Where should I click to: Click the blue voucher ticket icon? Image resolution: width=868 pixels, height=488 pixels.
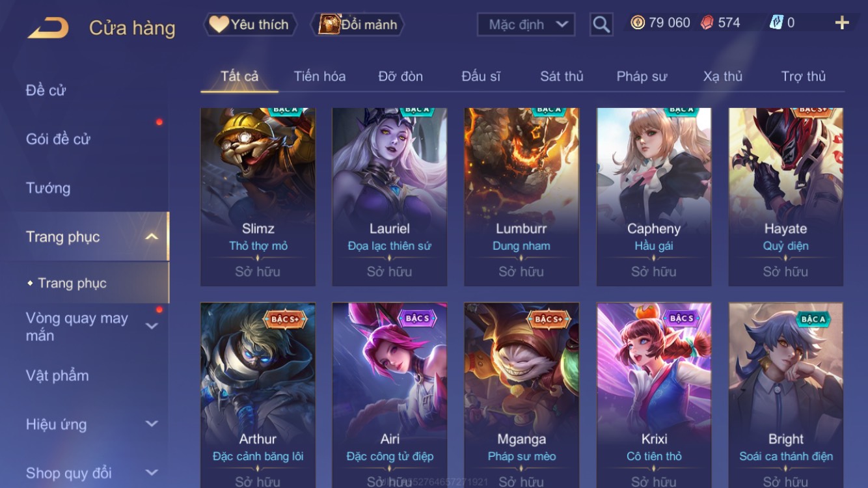pyautogui.click(x=776, y=23)
